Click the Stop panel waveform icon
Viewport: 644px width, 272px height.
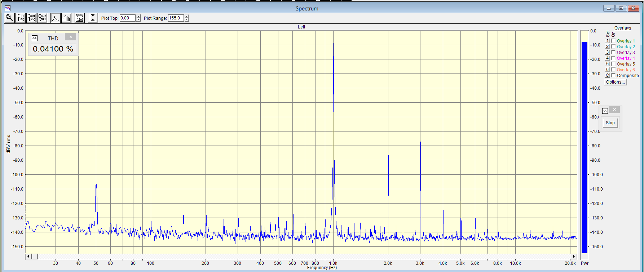tap(605, 111)
